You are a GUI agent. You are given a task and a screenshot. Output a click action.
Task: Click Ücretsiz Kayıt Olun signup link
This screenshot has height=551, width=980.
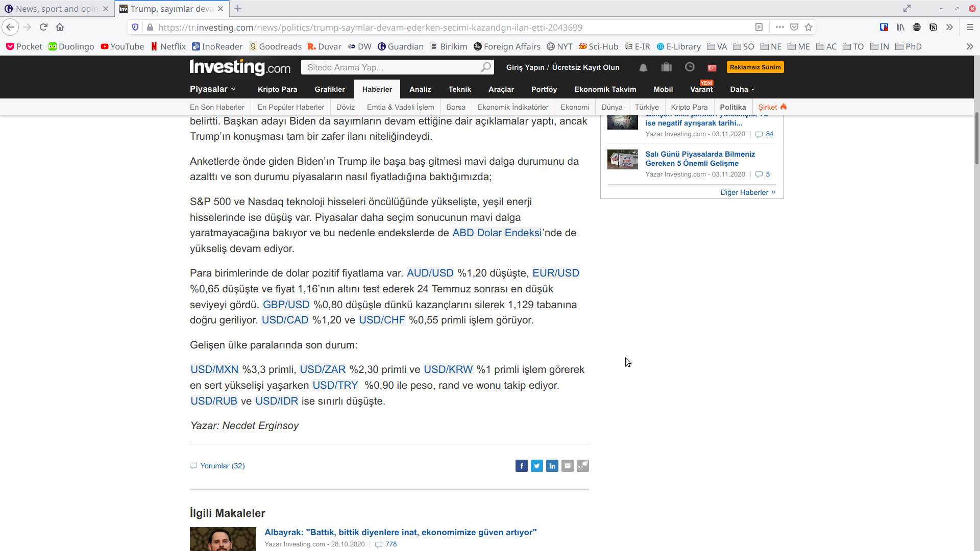click(x=585, y=67)
